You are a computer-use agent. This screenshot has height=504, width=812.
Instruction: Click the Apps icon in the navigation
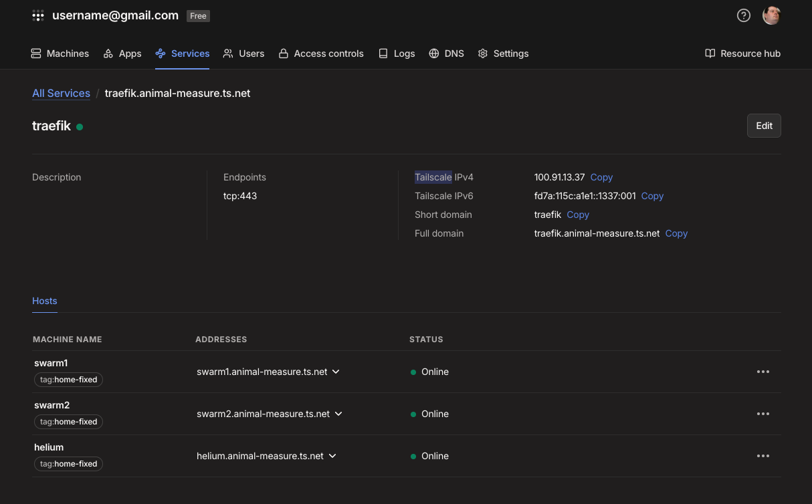tap(108, 53)
